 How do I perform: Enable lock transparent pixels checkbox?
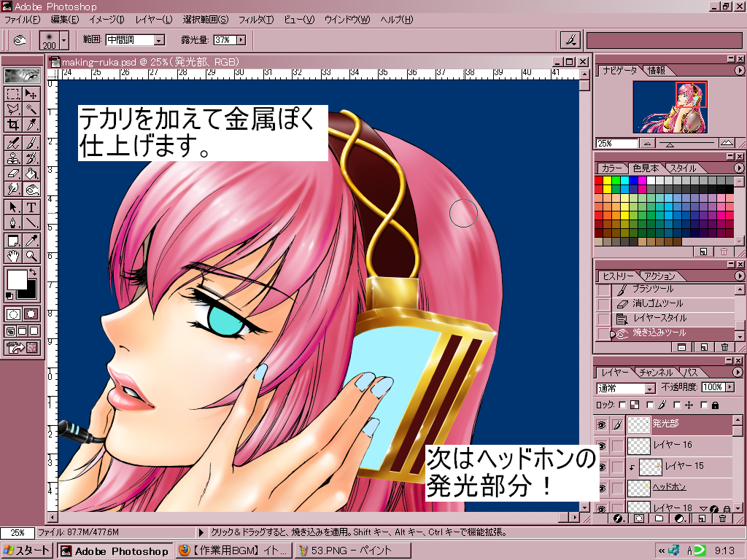click(622, 405)
